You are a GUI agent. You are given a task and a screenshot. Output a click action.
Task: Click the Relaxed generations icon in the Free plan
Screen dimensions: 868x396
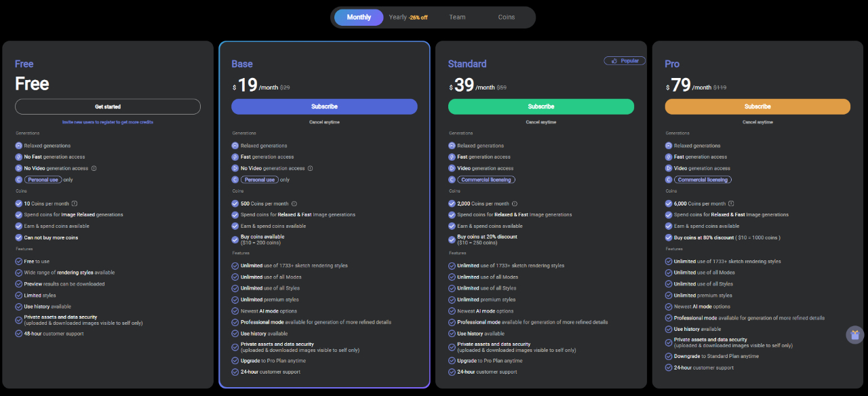coord(19,146)
